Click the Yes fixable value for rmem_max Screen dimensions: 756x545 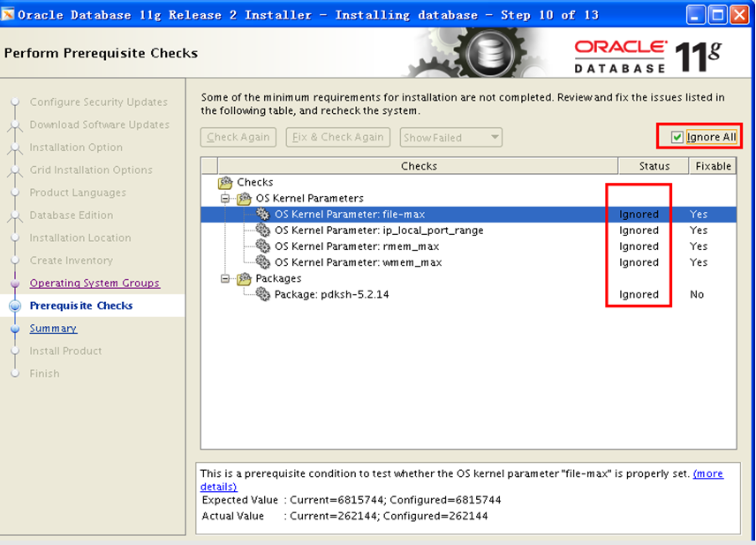699,246
